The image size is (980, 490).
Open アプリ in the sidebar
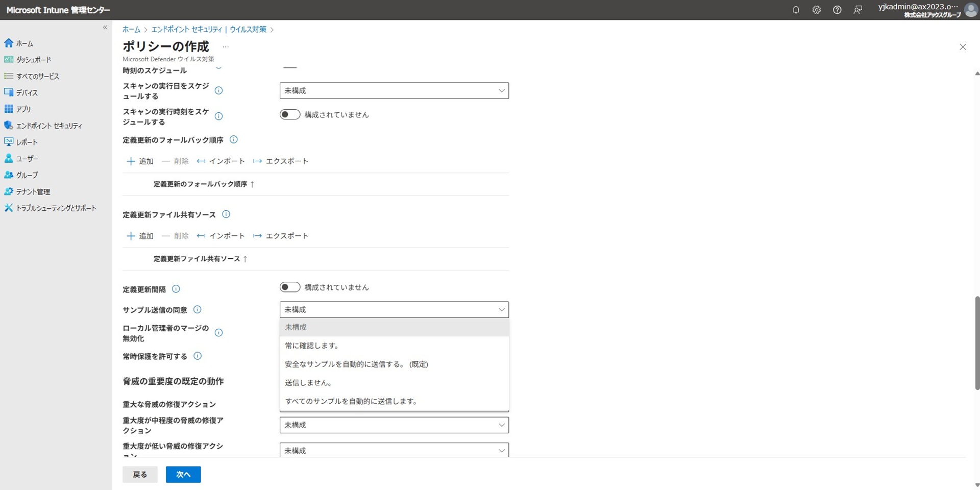23,109
